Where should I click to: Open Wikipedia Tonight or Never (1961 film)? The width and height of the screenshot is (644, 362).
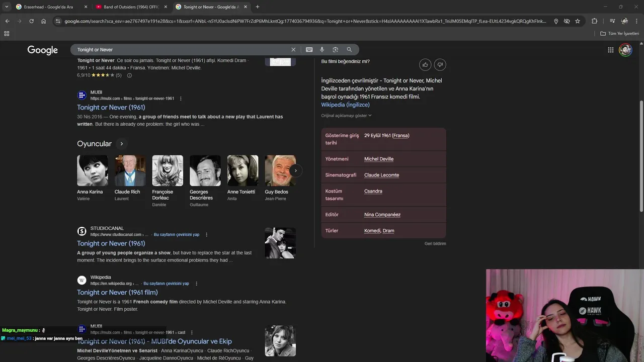coord(117,292)
